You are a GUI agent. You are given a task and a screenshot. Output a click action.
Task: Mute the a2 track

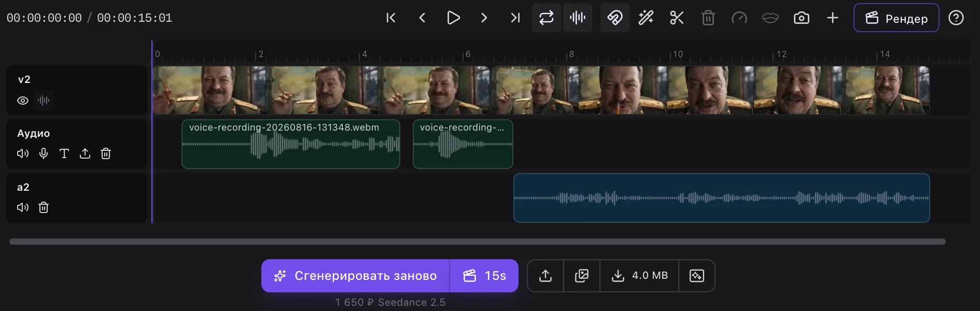click(23, 207)
